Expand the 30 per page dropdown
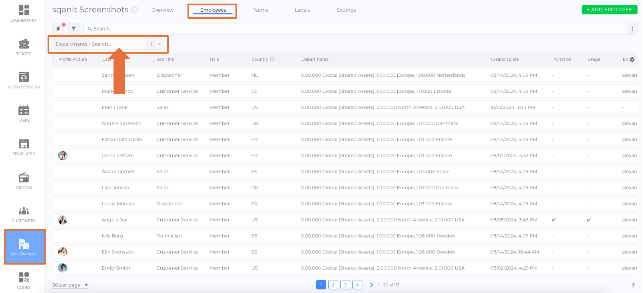 coord(70,285)
